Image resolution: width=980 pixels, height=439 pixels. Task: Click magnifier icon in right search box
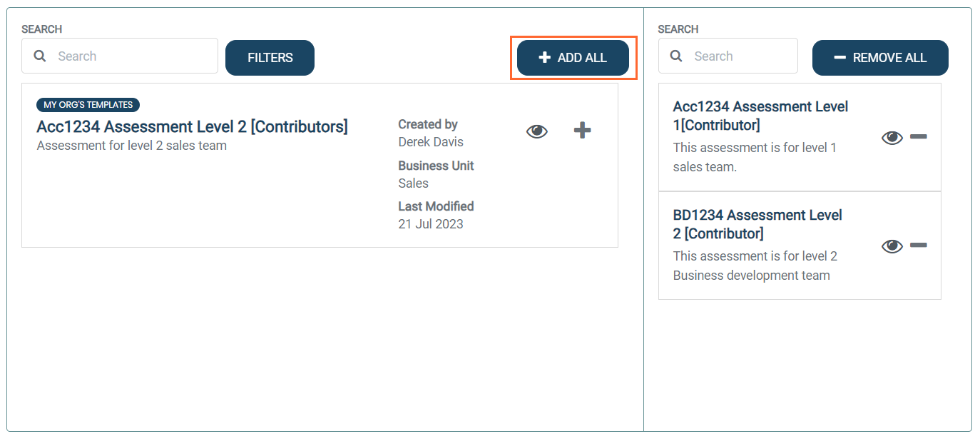[677, 56]
